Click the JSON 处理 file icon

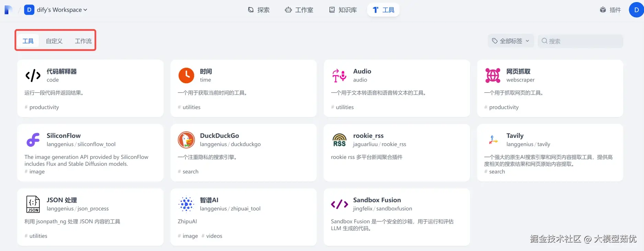33,204
